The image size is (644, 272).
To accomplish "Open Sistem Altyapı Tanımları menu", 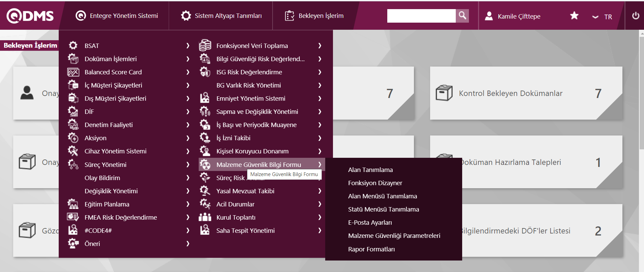I will pyautogui.click(x=221, y=16).
